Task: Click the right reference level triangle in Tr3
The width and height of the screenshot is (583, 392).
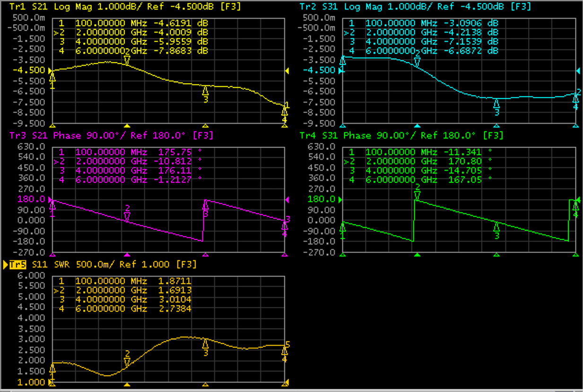Action: coord(286,199)
